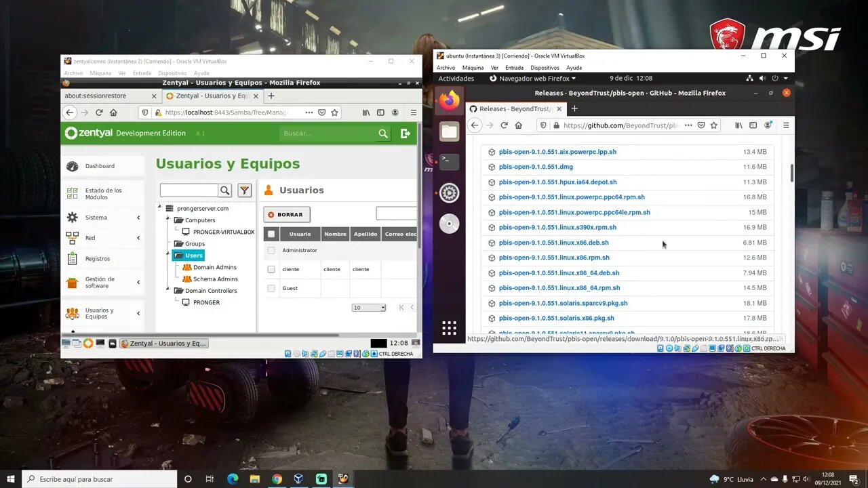This screenshot has height=488, width=868.
Task: Click the Zentyal Buscar search field
Action: [328, 134]
